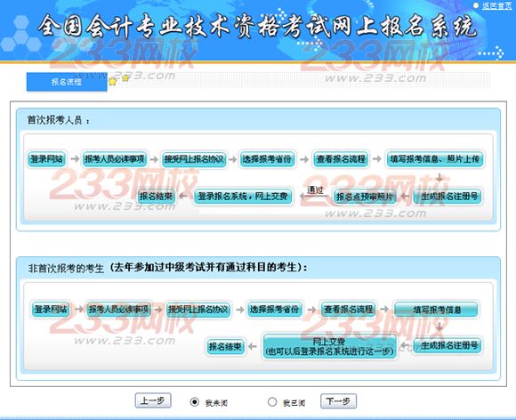Click 选择报考省份 step in first-time flow

[x=267, y=159]
